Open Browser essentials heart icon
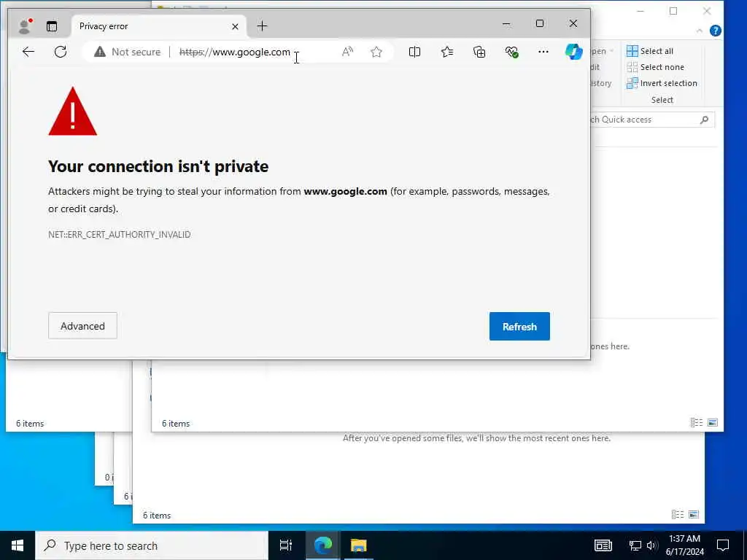 click(x=511, y=52)
